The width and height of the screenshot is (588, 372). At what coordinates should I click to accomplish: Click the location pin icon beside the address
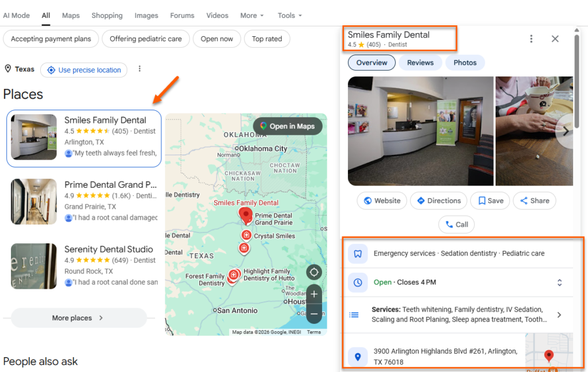(x=357, y=356)
